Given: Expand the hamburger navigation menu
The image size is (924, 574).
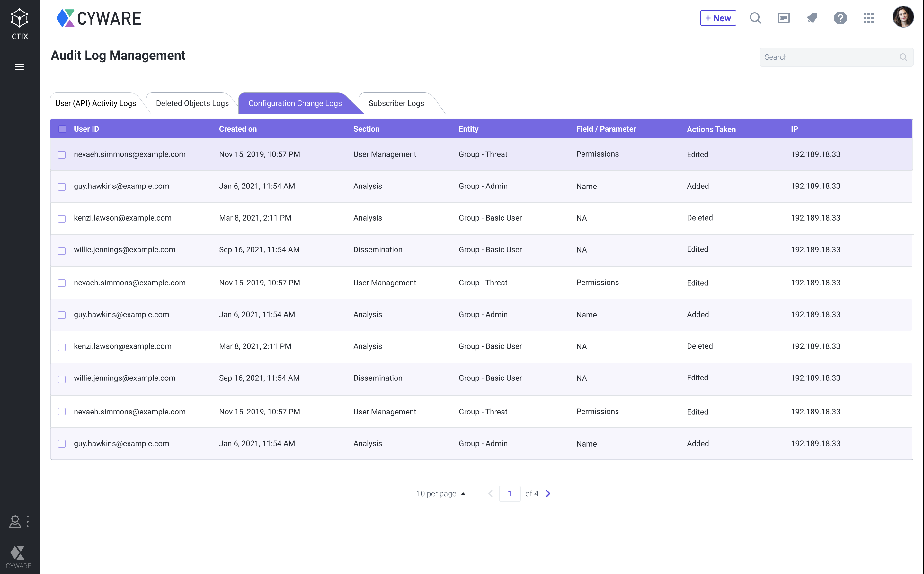Looking at the screenshot, I should [19, 67].
